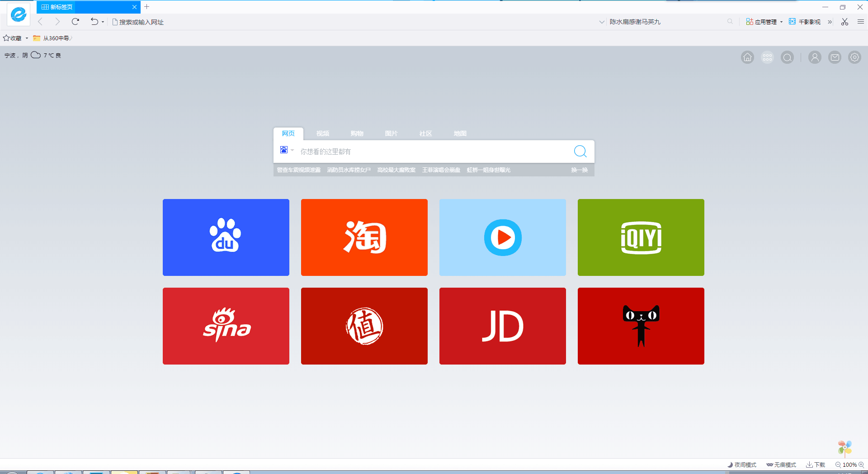Open the Baidu shortcut tile
The image size is (868, 474).
click(226, 237)
